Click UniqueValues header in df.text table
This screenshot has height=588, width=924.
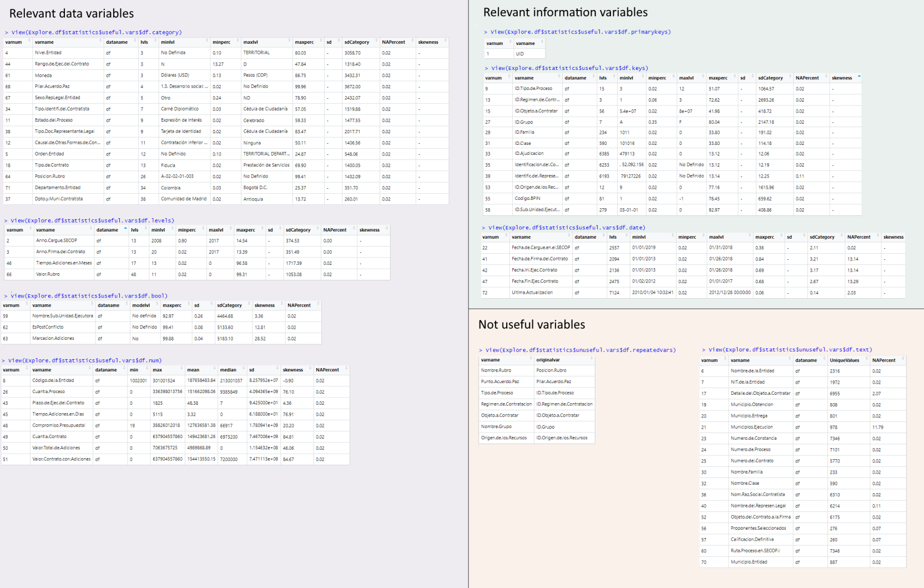tap(845, 360)
